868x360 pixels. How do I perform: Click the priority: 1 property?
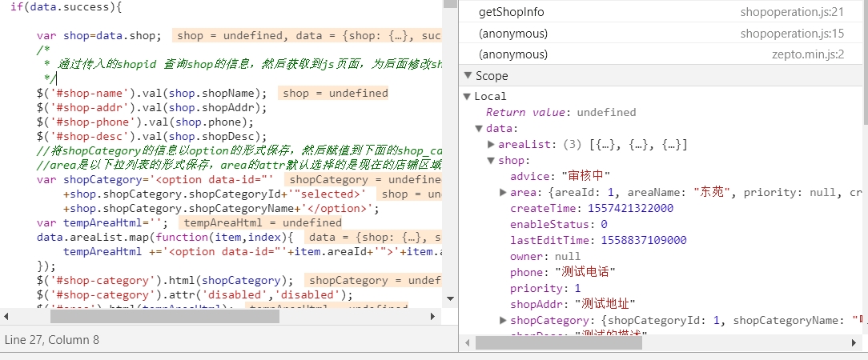tap(545, 288)
